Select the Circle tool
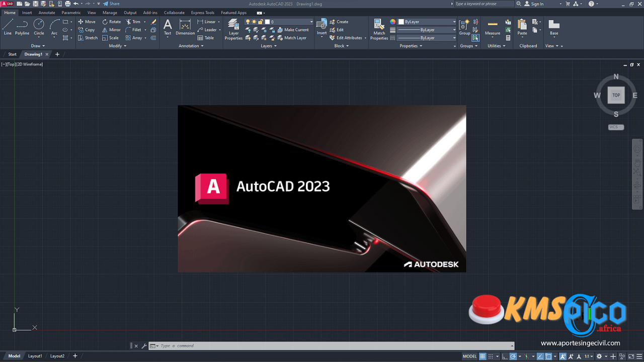Viewport: 644px width, 362px height. point(39,27)
